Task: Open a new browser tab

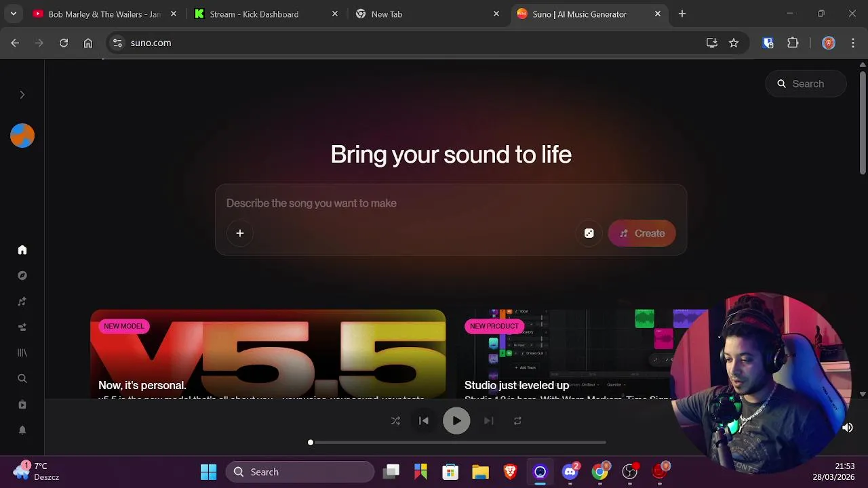Action: pyautogui.click(x=682, y=14)
